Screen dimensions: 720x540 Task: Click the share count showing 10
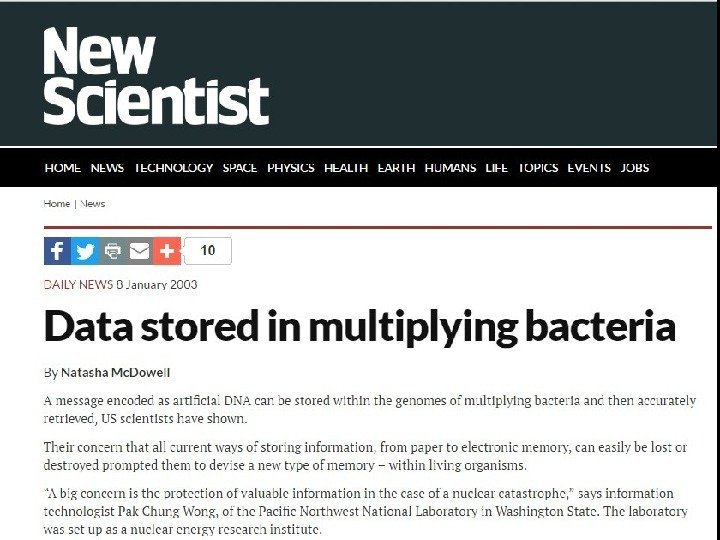tap(208, 251)
